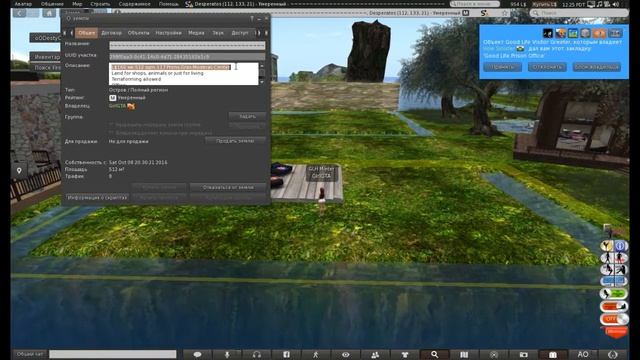Open the Facebook toolbar button
The height and width of the screenshot is (360, 640).
pyautogui.click(x=287, y=354)
